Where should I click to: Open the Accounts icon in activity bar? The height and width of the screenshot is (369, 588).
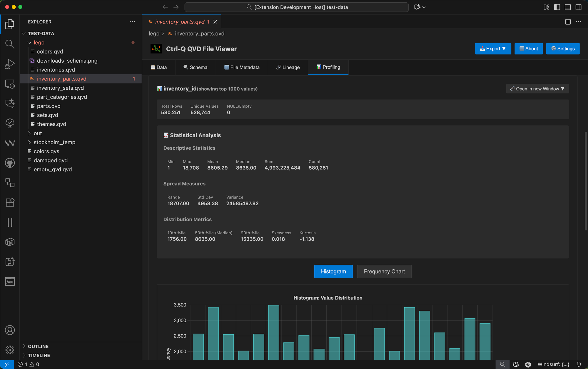[x=10, y=330]
